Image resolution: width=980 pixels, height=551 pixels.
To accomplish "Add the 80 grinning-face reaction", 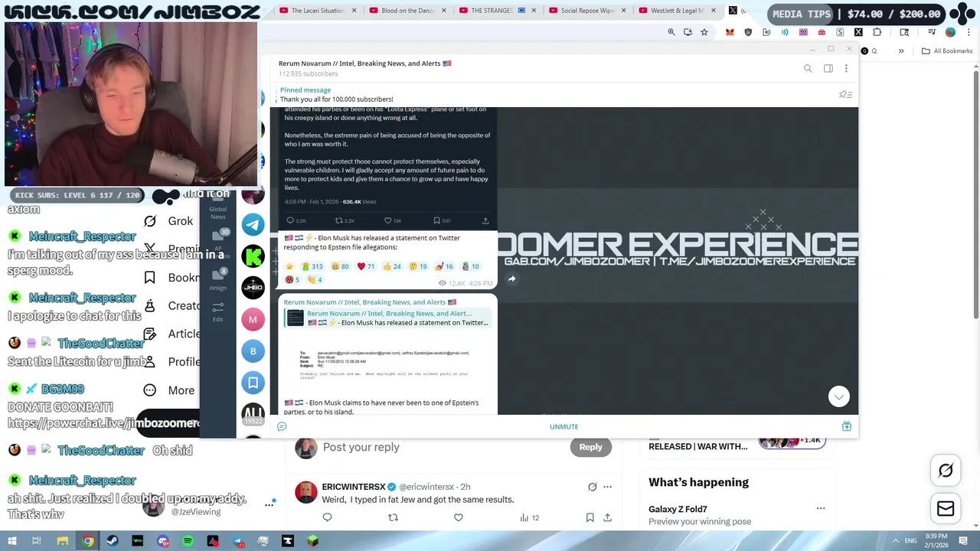I will pyautogui.click(x=340, y=266).
